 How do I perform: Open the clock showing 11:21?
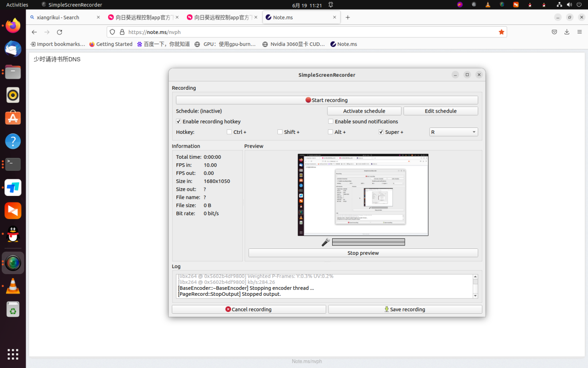coord(307,5)
